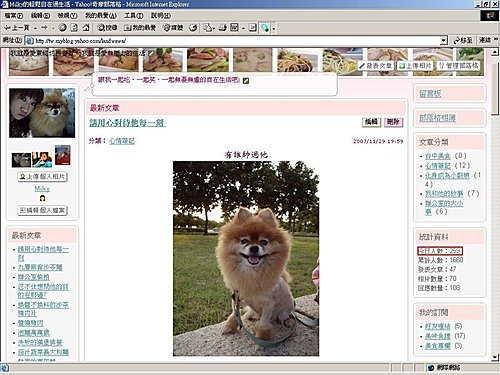Open 九層塔前沙茶雞 in latest articles

(x=40, y=267)
